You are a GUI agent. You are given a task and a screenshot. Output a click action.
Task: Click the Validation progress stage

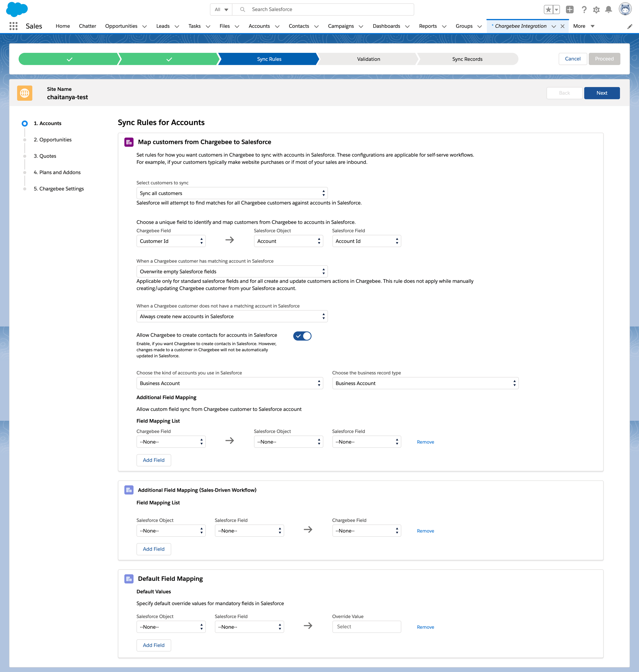click(368, 59)
